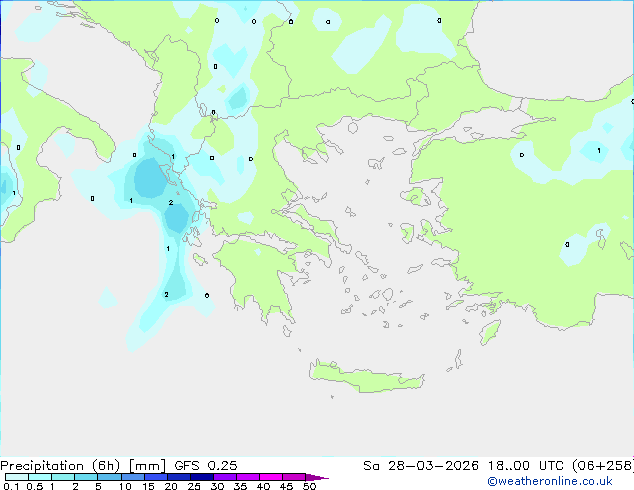Click the date 'Sa 28-03-2026' label
Viewport: 634px width, 490px height.
point(421,465)
